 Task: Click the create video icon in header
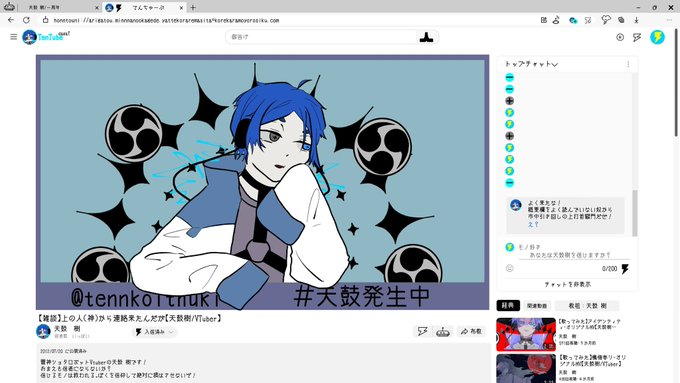pos(620,37)
